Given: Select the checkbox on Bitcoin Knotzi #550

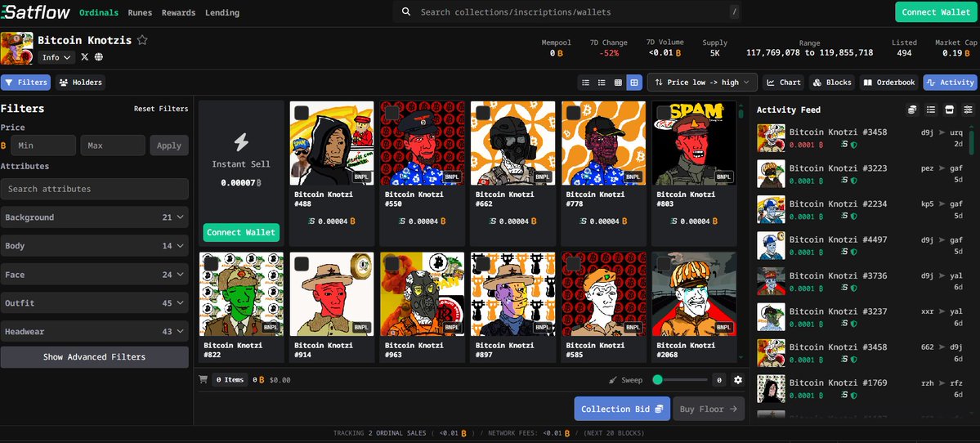Looking at the screenshot, I should [392, 113].
